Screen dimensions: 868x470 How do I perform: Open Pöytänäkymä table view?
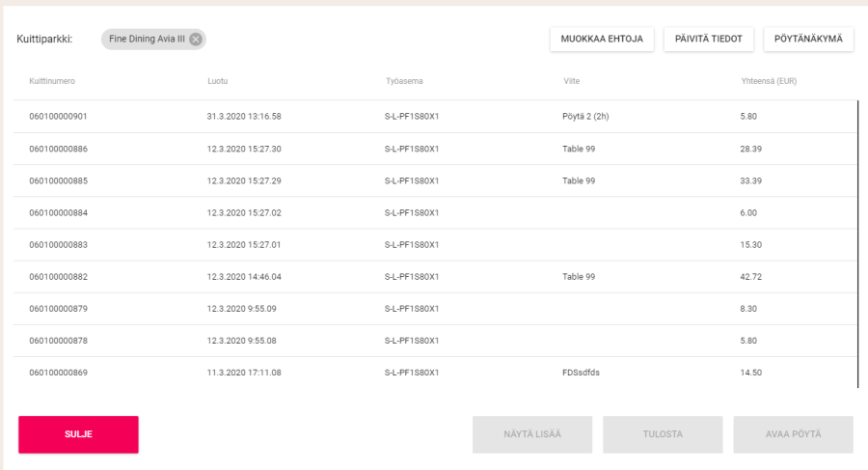click(808, 39)
